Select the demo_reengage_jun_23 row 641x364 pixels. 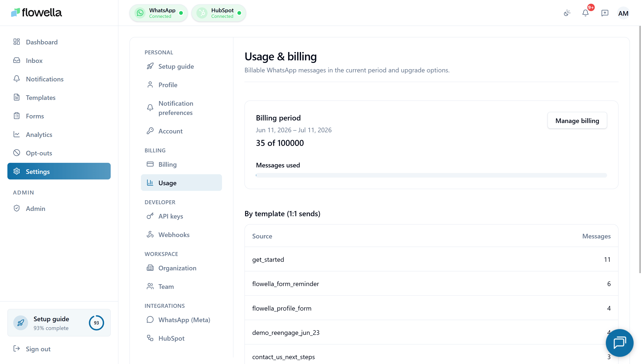pyautogui.click(x=431, y=332)
